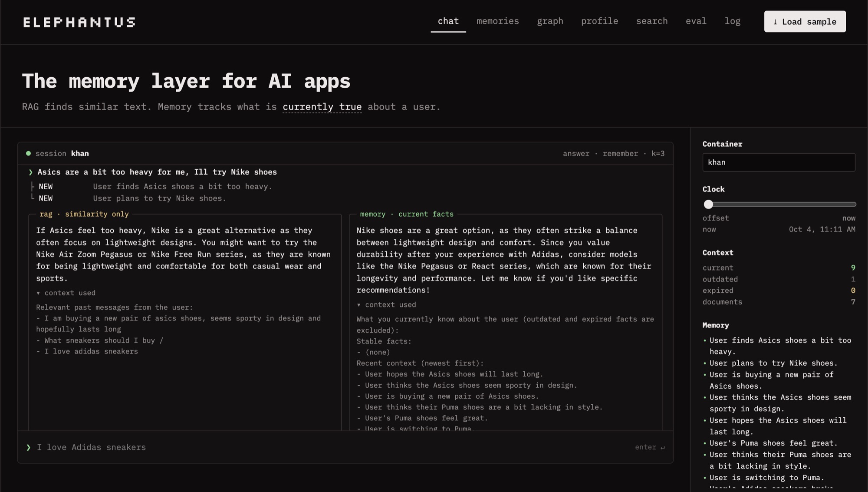Collapse context used under memory panel
This screenshot has width=868, height=492.
[x=386, y=305]
